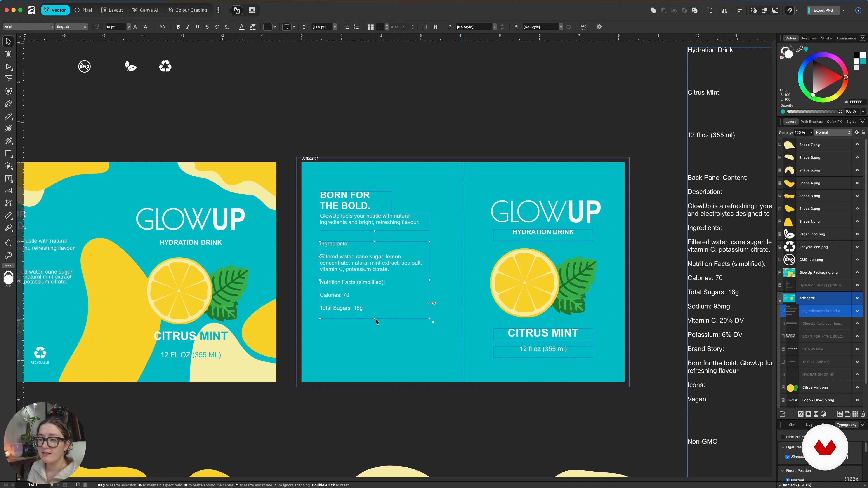Screen dimensions: 868x488
Task: Select the Move tool in left toolbar
Action: 8,42
